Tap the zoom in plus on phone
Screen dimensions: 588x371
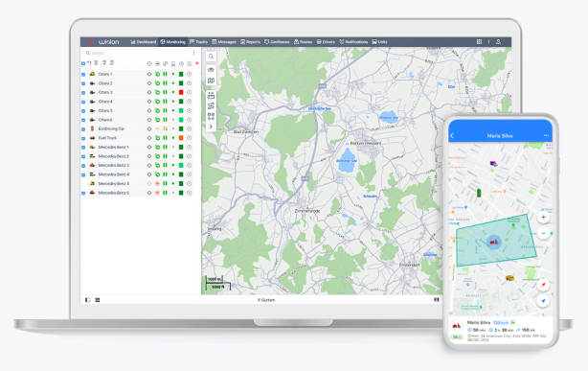(543, 217)
